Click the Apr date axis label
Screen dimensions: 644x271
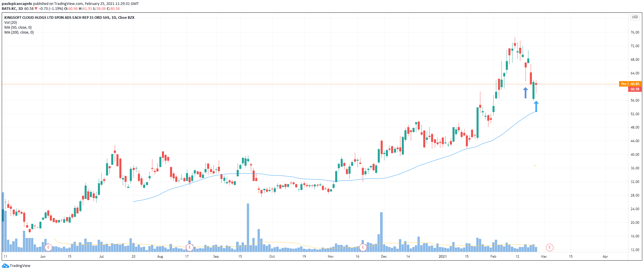[605, 256]
